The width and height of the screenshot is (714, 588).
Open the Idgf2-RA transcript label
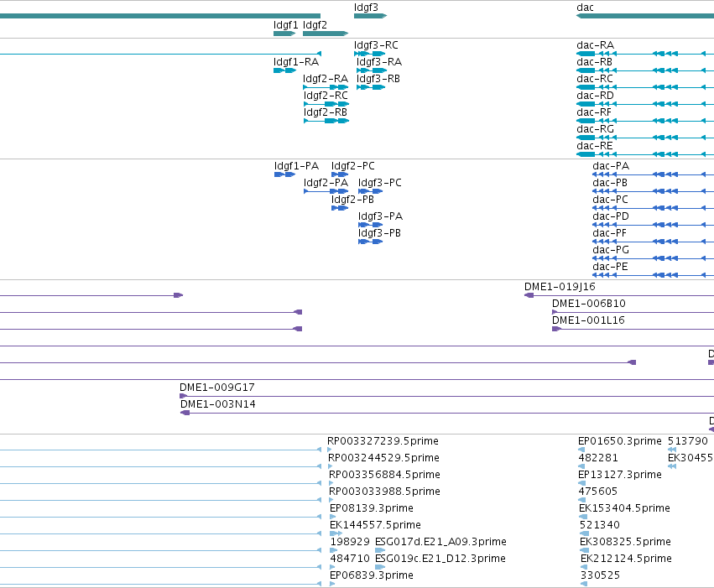coord(326,79)
